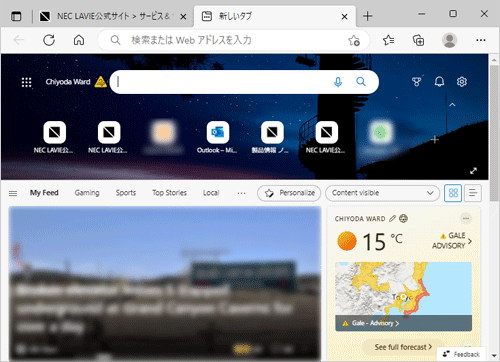This screenshot has height=362, width=500.
Task: Click the browser refresh button
Action: click(49, 40)
